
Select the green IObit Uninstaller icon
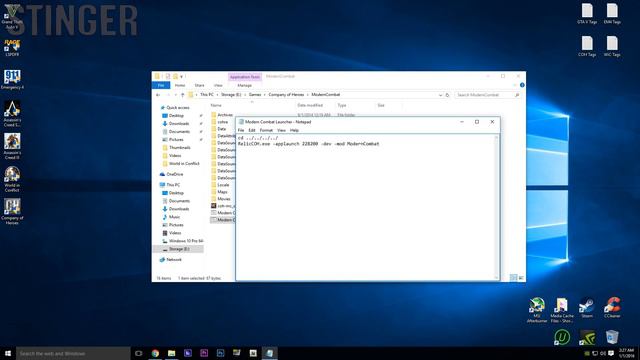click(562, 338)
